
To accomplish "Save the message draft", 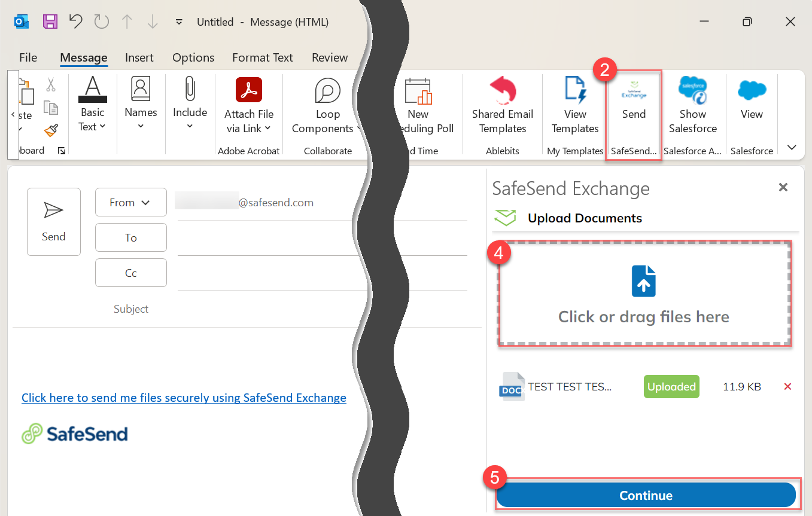I will (50, 21).
